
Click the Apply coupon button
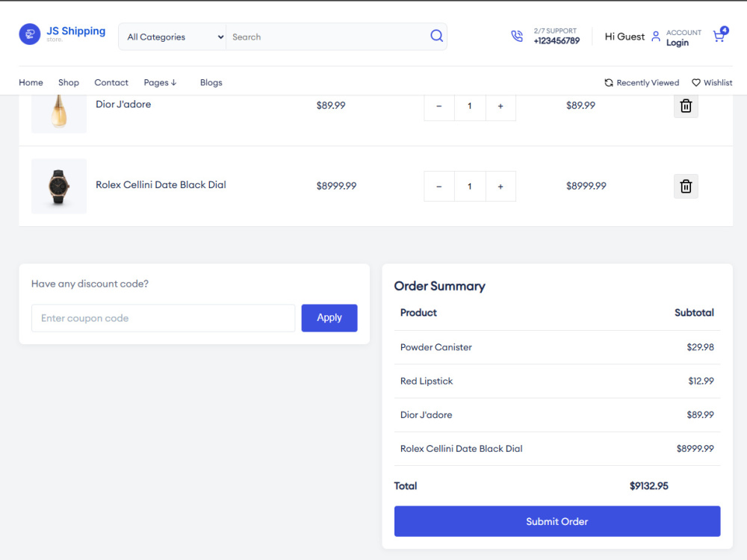[329, 318]
